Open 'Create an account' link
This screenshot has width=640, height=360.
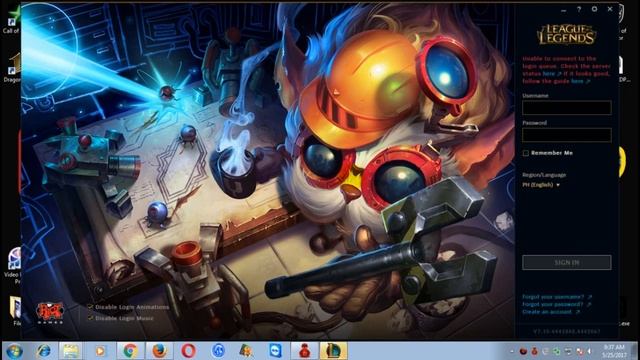pyautogui.click(x=551, y=312)
